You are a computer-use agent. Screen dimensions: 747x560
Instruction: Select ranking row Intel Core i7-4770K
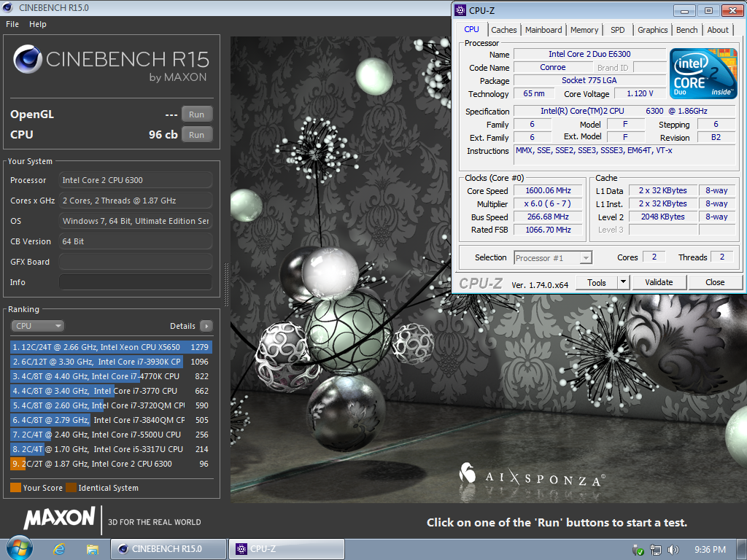click(x=111, y=376)
